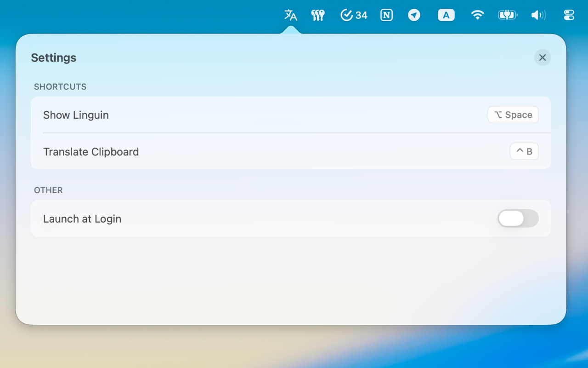Viewport: 588px width, 368px height.
Task: Open Control Center from the menu bar
Action: 569,15
